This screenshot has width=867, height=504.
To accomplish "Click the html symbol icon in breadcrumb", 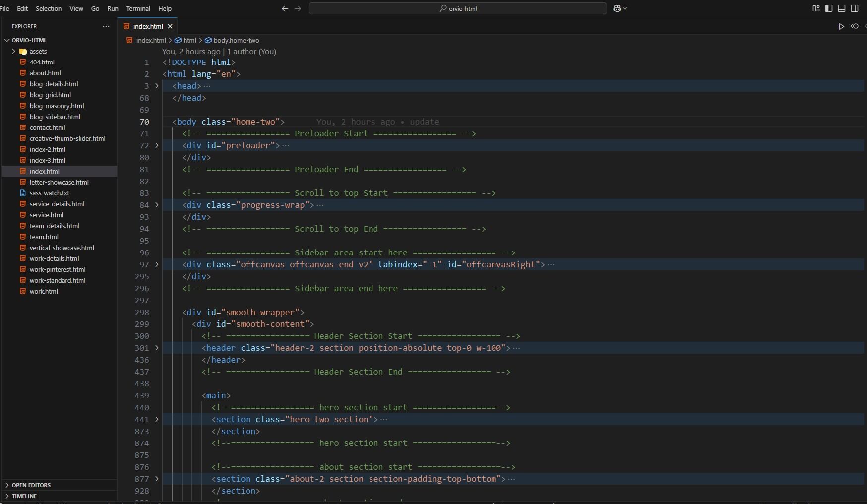I will point(178,40).
